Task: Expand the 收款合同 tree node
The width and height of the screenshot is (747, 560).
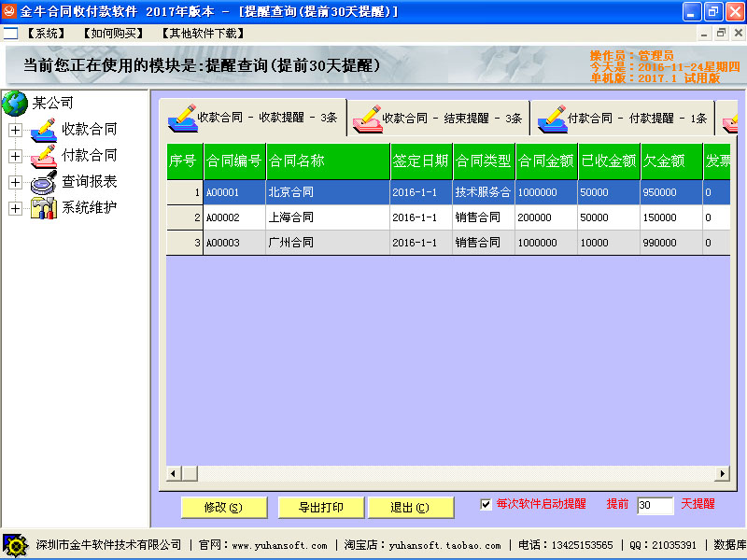Action: pos(15,130)
